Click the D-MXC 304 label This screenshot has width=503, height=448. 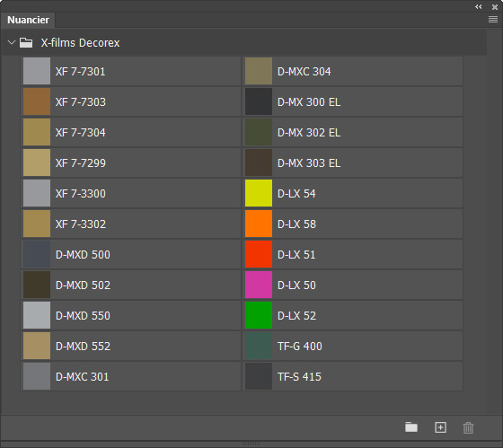pos(304,71)
